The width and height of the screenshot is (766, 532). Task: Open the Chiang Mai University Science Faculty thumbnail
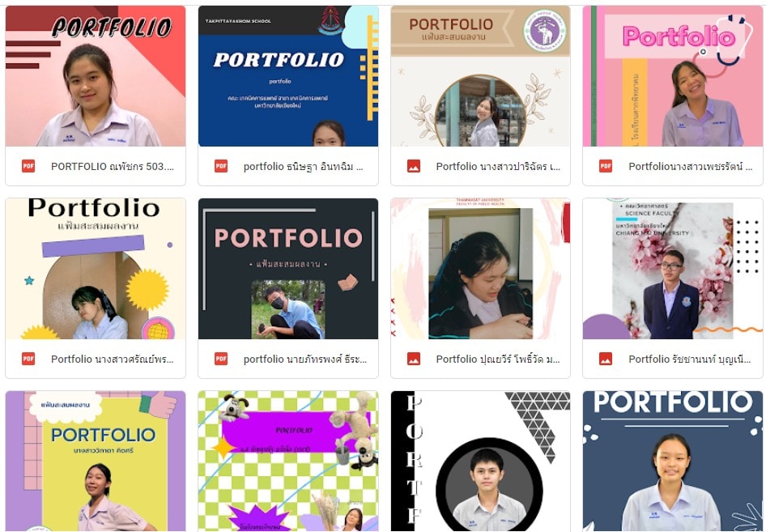673,268
